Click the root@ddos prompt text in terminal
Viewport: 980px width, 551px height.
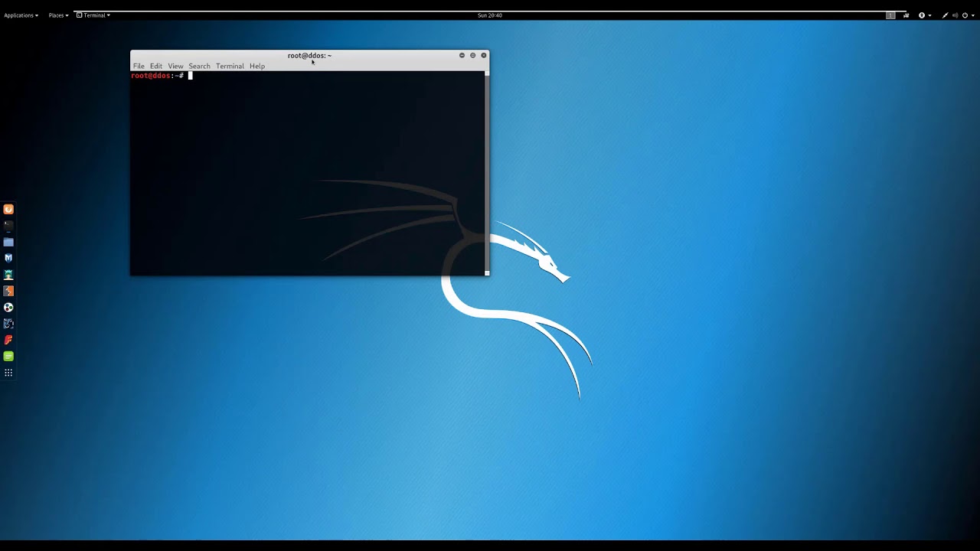point(157,76)
